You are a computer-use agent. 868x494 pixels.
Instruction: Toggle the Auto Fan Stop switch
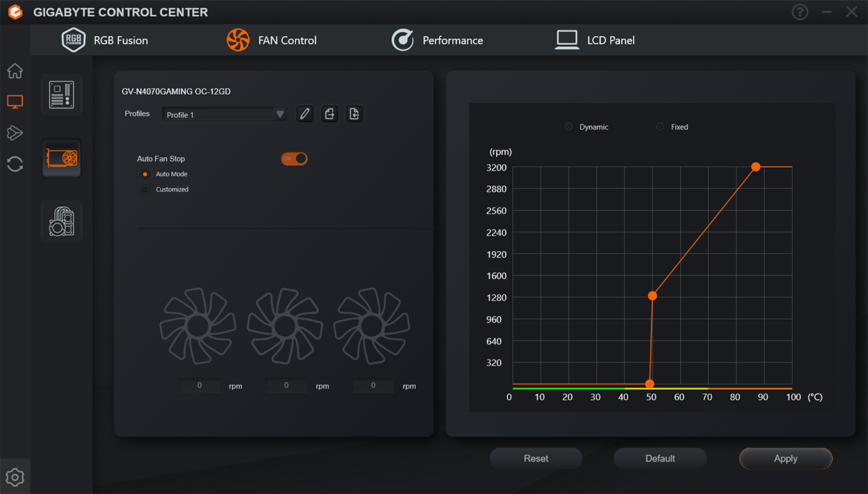[x=294, y=158]
